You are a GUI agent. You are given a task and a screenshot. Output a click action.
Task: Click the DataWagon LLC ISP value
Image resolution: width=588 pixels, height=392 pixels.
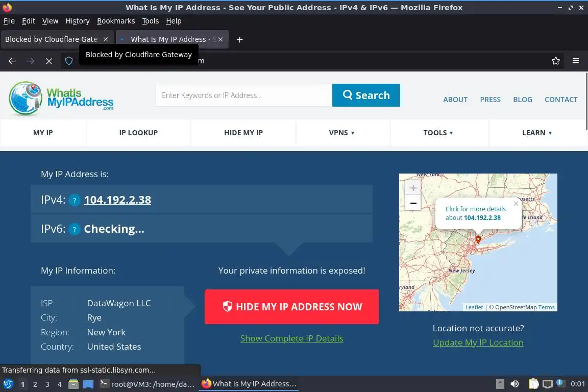click(119, 303)
